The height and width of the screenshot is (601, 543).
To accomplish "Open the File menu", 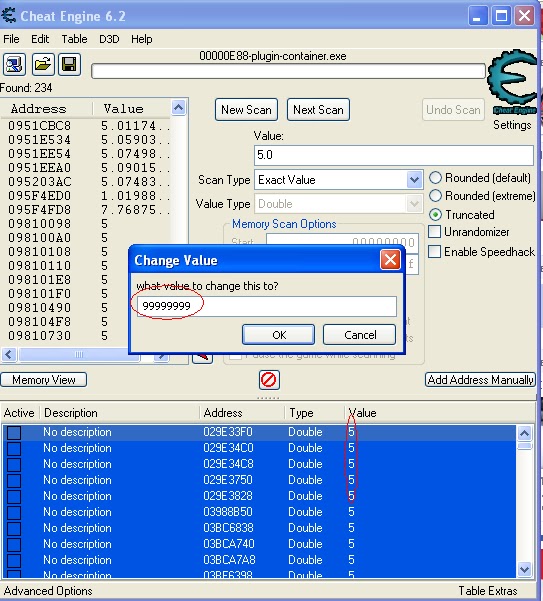I will [11, 39].
